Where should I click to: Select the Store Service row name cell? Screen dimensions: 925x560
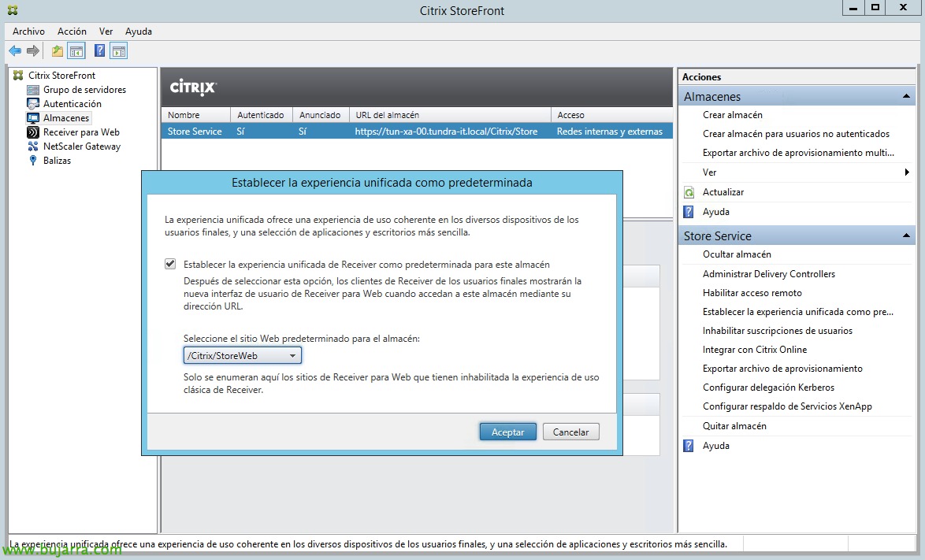point(195,132)
